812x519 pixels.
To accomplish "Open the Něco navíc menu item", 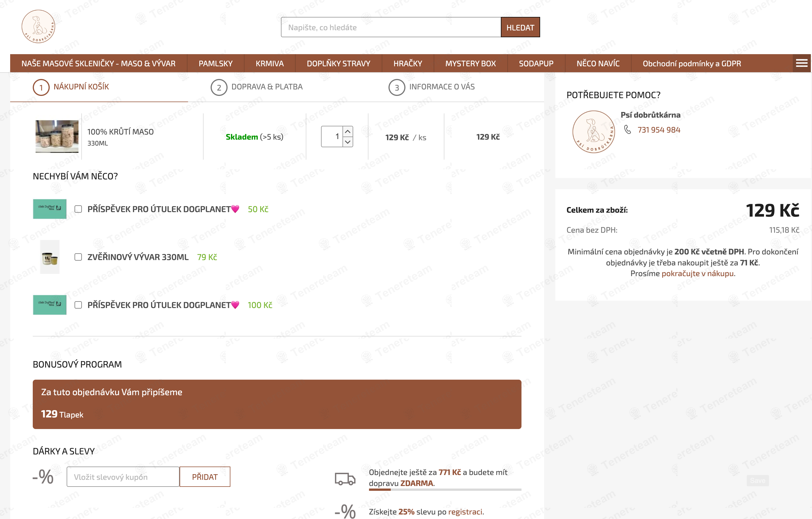I will tap(598, 63).
